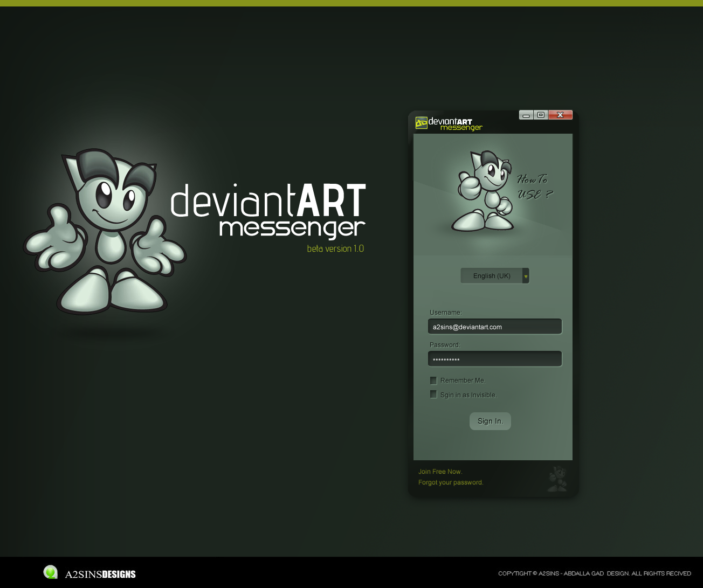
Task: Enable the Remember Me checkbox
Action: (x=433, y=381)
